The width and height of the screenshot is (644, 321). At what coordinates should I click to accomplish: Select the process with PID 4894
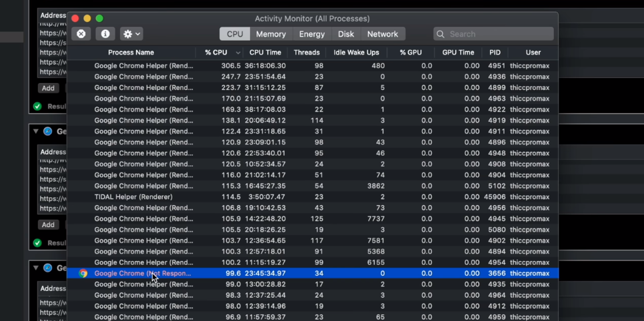click(x=313, y=252)
